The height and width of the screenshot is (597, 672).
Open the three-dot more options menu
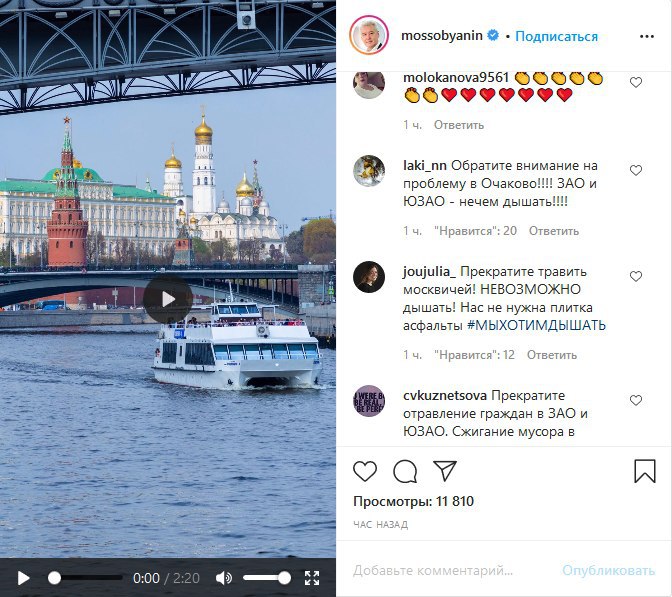[x=647, y=36]
